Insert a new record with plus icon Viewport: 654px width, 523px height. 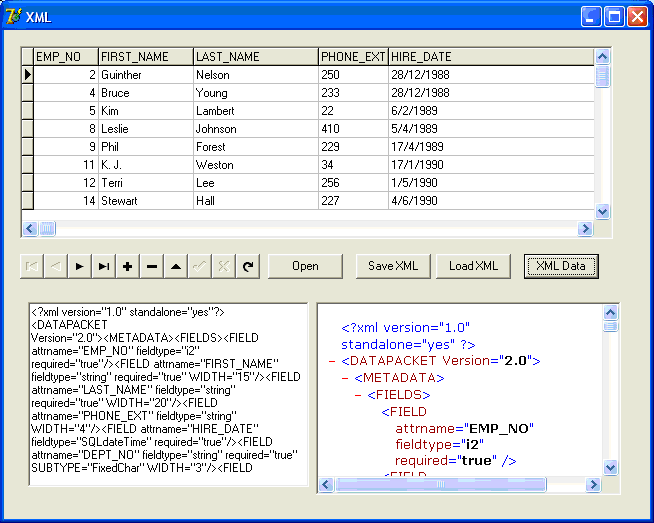pos(128,266)
